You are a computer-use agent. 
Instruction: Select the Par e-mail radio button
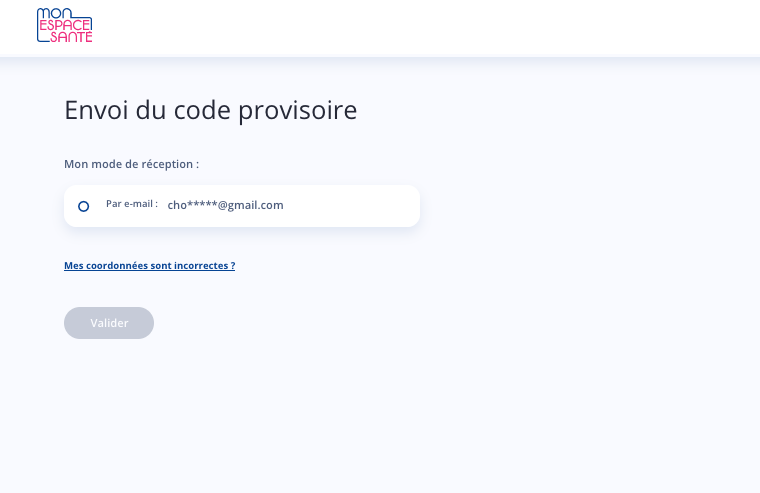coord(83,207)
